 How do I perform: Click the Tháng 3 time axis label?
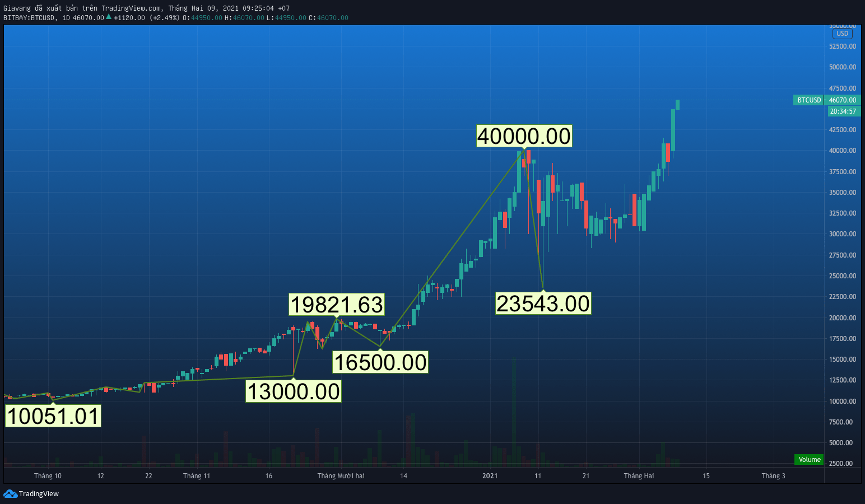[x=774, y=476]
